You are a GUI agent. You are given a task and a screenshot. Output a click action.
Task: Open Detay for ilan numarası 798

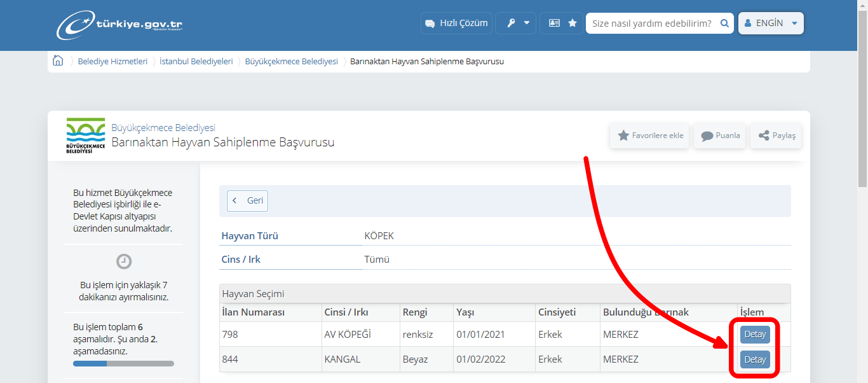pyautogui.click(x=754, y=334)
